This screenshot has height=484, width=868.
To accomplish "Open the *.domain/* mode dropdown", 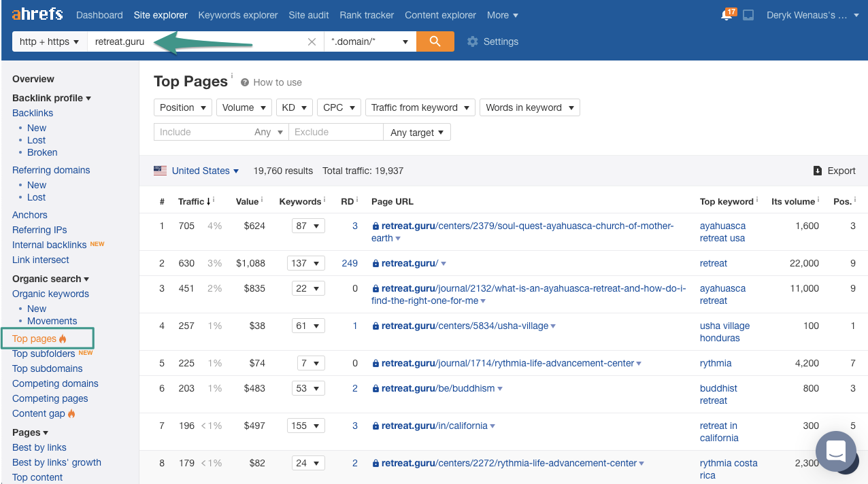I will (370, 41).
